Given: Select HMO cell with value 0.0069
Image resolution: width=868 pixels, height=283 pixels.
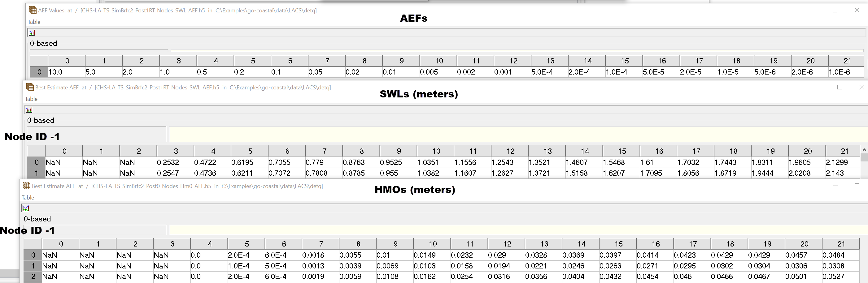Looking at the screenshot, I should click(x=395, y=266).
